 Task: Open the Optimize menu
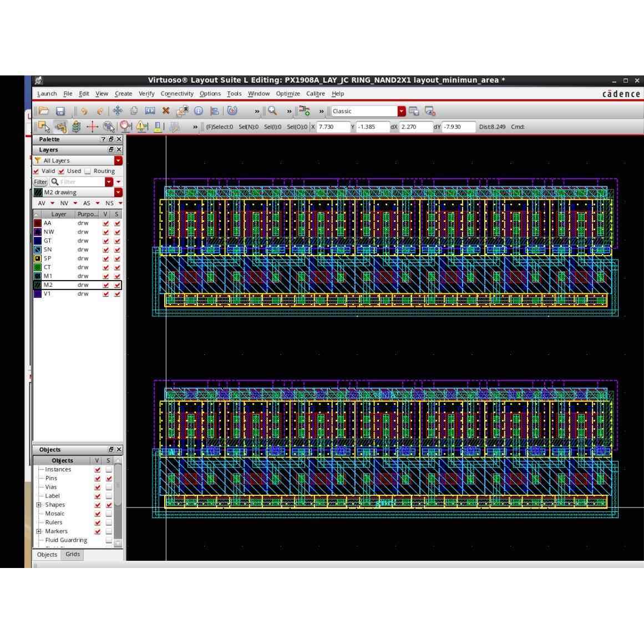(x=288, y=94)
